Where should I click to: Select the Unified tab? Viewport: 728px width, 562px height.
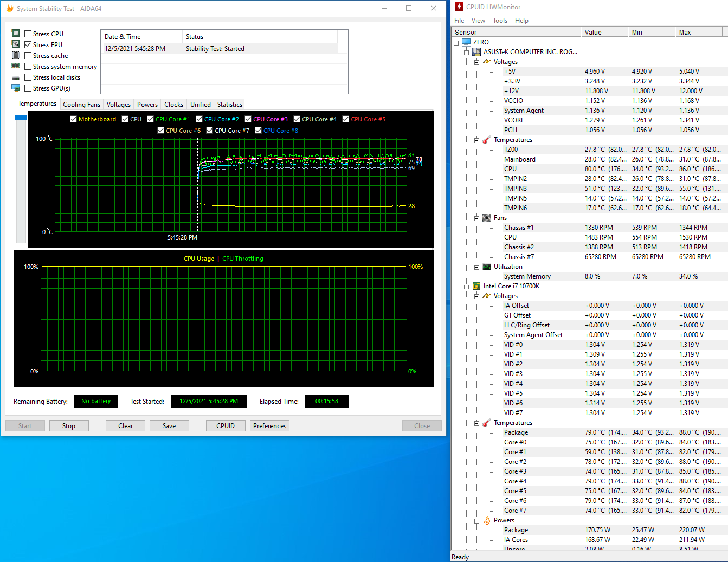point(201,105)
